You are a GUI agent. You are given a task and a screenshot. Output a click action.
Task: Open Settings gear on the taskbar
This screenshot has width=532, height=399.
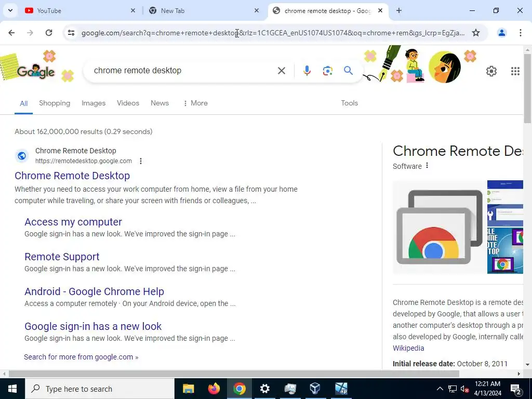click(264, 389)
